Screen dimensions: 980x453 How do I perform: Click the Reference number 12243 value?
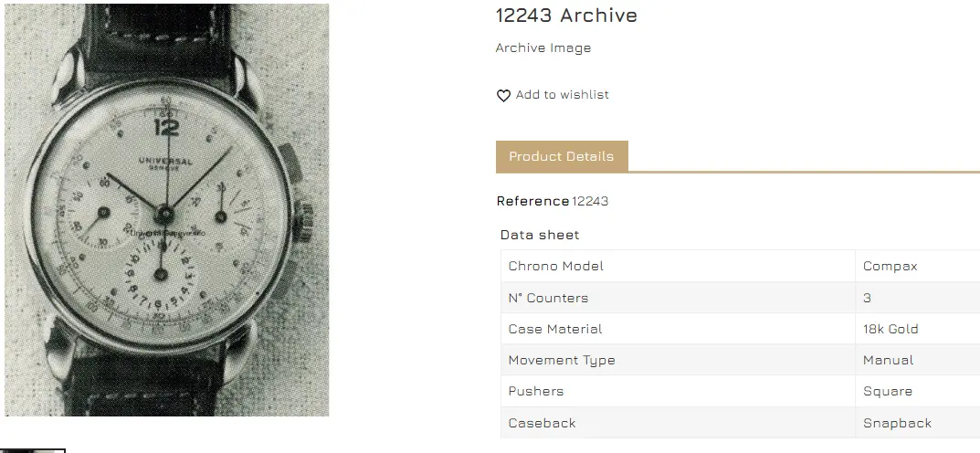590,201
